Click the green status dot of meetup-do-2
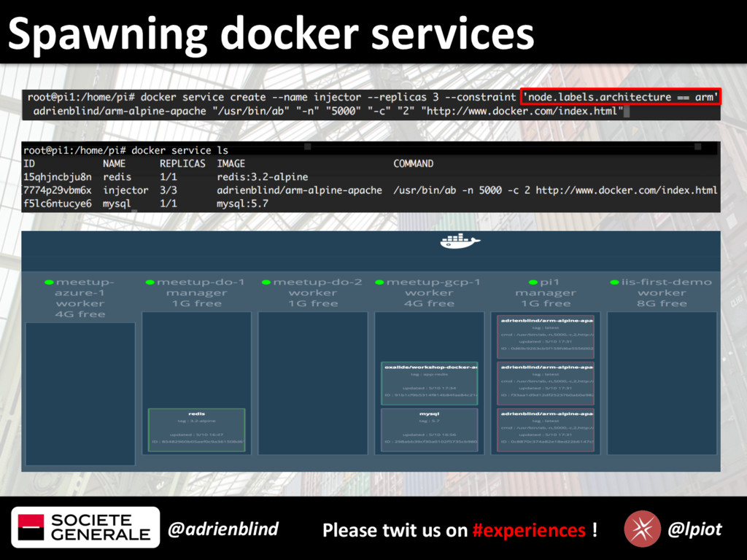Screen dimensions: 747x560 [x=266, y=282]
